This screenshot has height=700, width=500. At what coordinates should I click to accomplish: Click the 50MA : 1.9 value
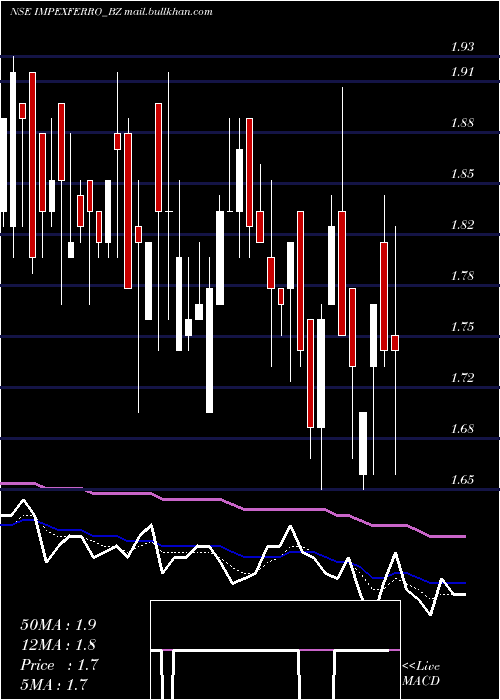[58, 625]
